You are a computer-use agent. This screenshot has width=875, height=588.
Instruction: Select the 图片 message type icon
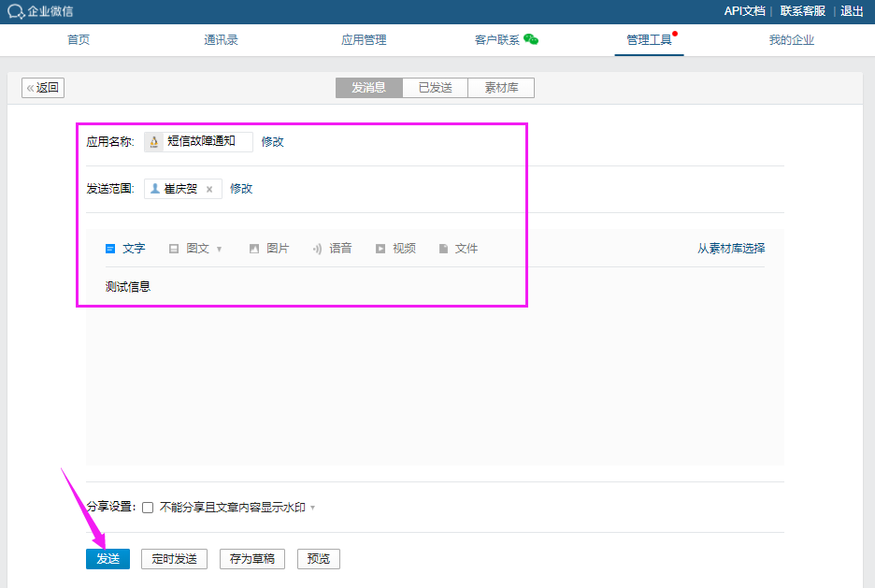pos(254,249)
